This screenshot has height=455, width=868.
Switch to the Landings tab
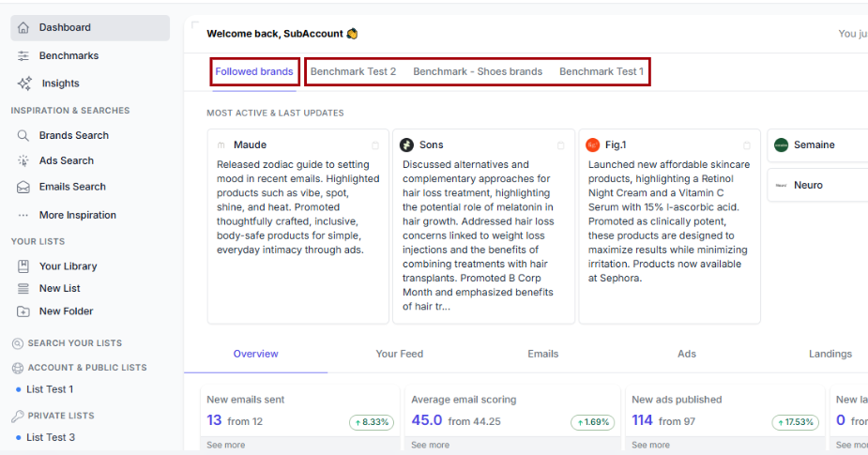(830, 354)
